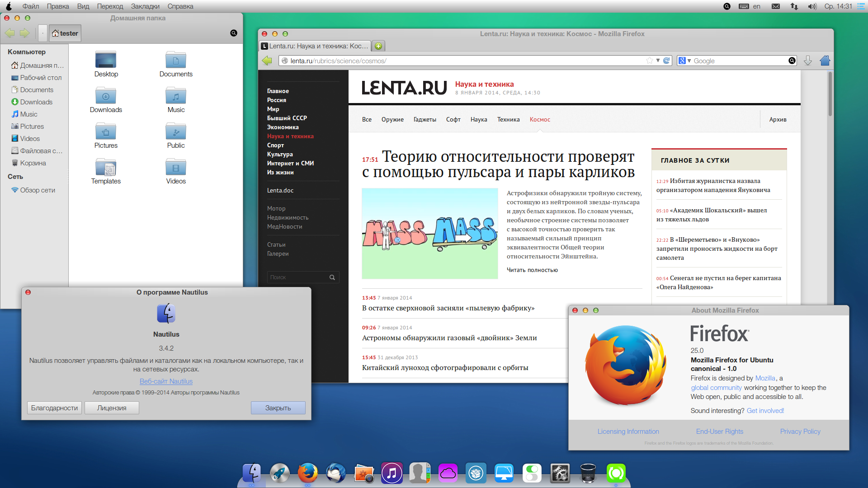Select Корзина in Nautilus sidebar

[x=33, y=163]
